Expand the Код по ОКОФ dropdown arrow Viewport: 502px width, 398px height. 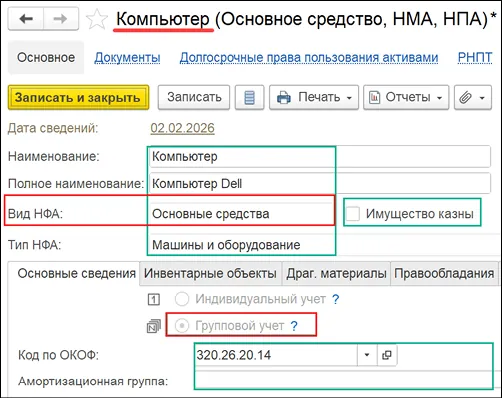click(367, 355)
